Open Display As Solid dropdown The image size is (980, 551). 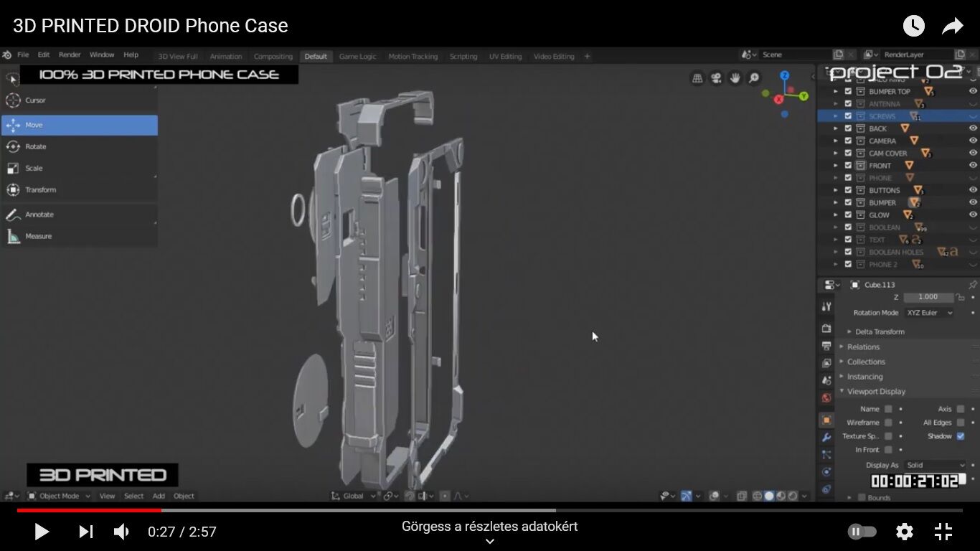(936, 465)
